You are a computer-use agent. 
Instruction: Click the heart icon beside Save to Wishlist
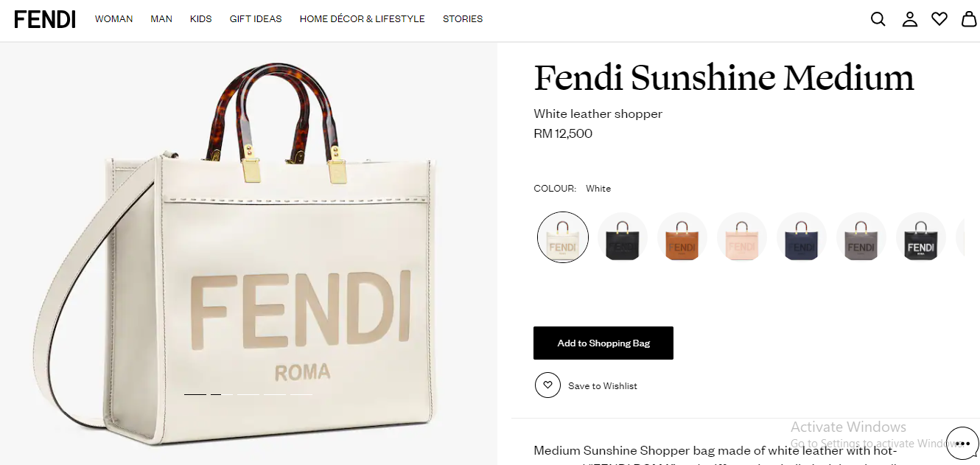[547, 385]
